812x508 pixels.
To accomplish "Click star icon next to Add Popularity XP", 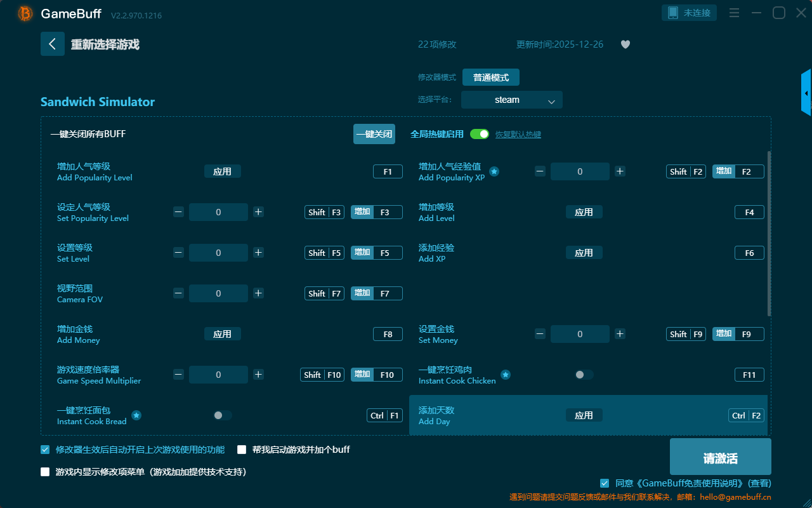I will (x=494, y=171).
